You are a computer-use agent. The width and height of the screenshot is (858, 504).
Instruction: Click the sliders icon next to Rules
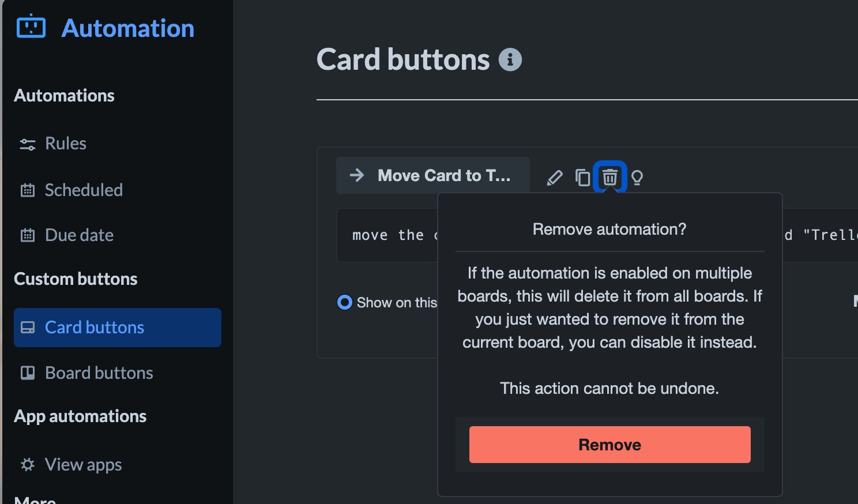(27, 144)
